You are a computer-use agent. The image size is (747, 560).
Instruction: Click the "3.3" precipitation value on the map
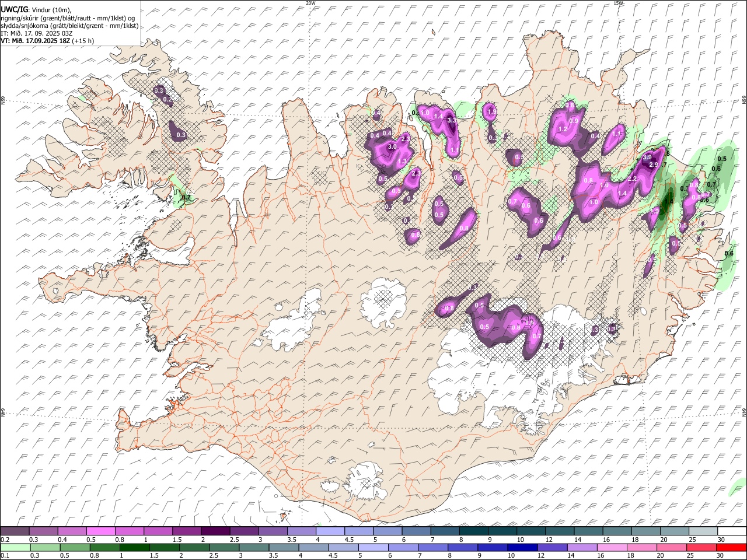(x=452, y=120)
